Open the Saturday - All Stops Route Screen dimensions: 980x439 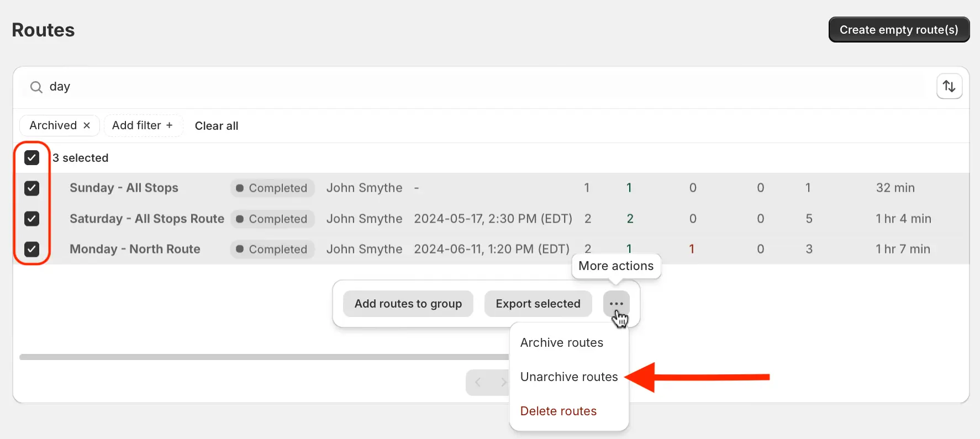(147, 219)
